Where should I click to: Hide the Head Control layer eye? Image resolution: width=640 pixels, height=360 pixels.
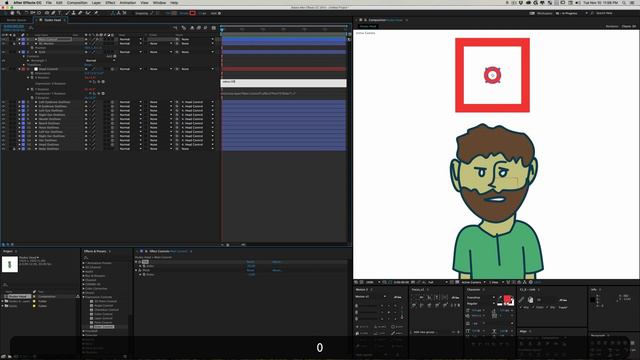tap(4, 69)
